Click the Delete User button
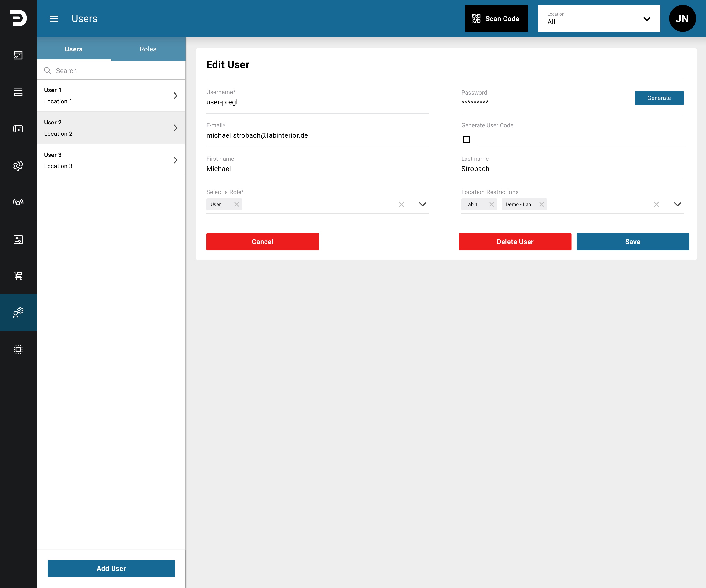Screen dimensions: 706x588 pyautogui.click(x=515, y=242)
